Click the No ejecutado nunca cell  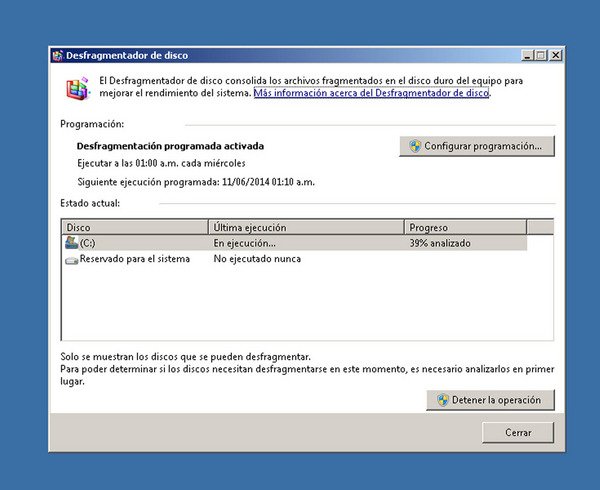(x=257, y=259)
